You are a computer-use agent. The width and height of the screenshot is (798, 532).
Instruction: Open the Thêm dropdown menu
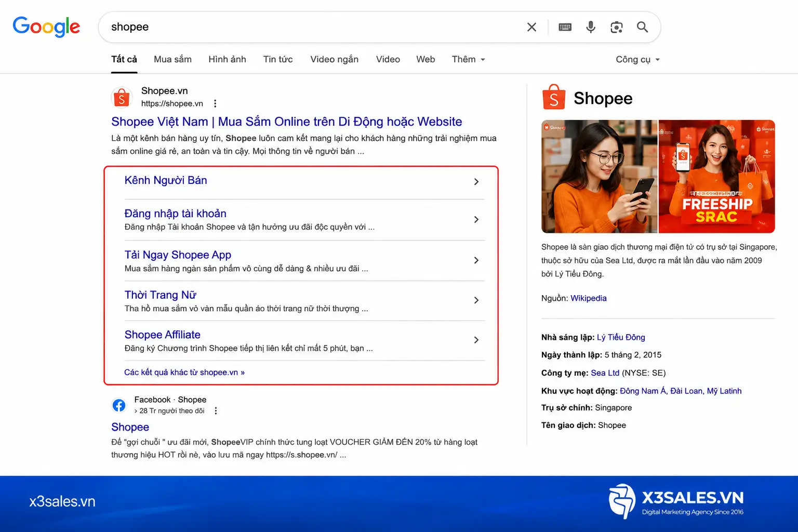[469, 59]
